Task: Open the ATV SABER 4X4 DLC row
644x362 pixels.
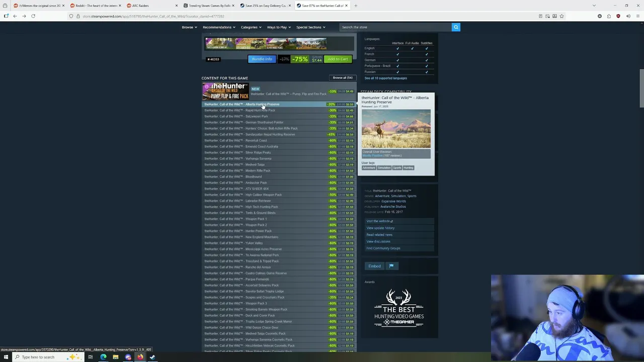Action: [279, 189]
